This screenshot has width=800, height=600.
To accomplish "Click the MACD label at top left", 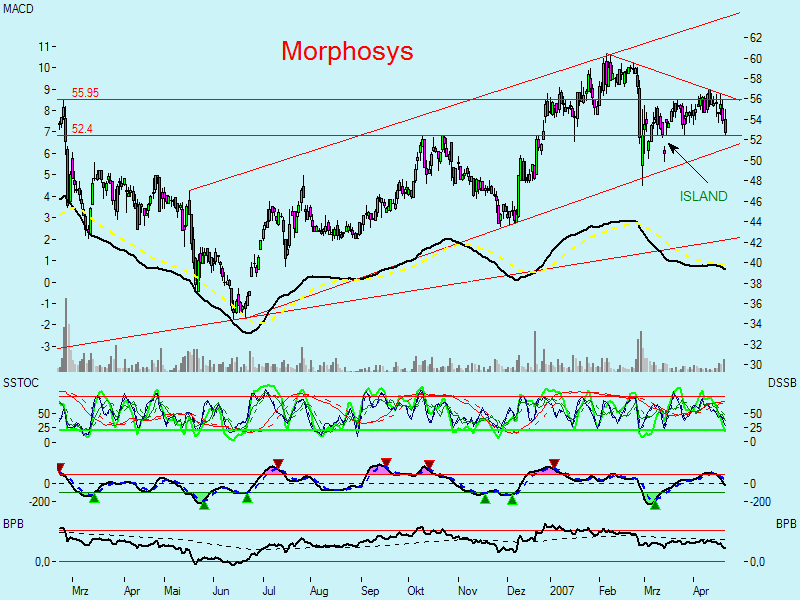I will tap(18, 9).
